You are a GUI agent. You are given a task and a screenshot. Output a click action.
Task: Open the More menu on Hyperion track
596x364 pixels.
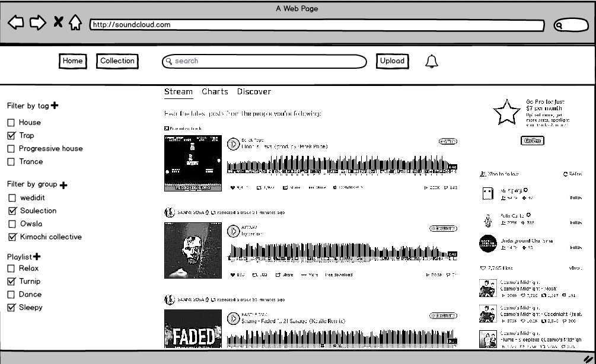[x=310, y=274]
